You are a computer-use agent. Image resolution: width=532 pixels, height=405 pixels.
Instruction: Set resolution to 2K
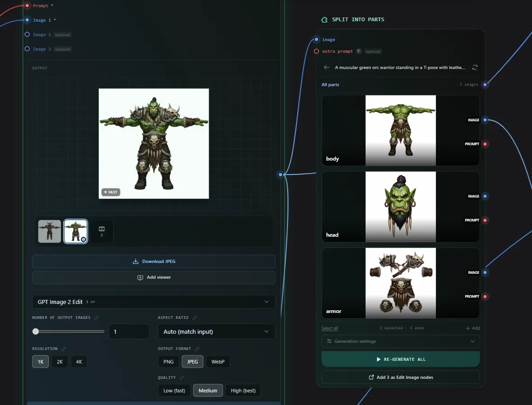coord(60,362)
